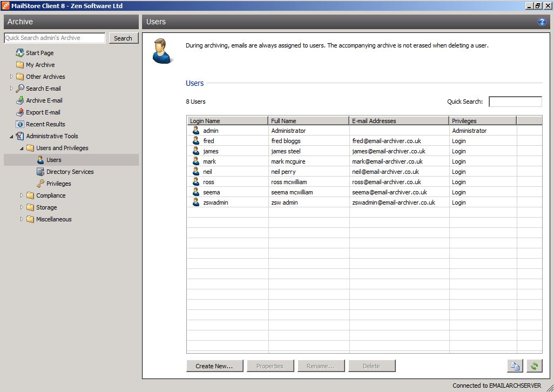Minimize the MailStore Client window

[529, 5]
